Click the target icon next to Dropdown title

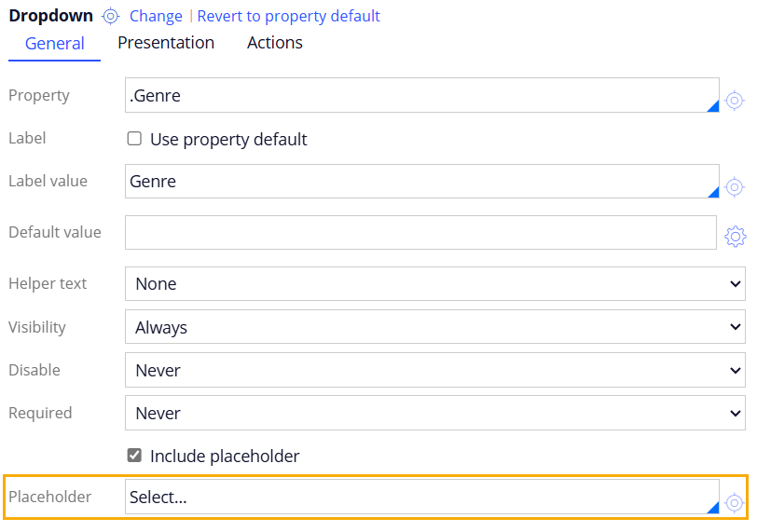[112, 16]
